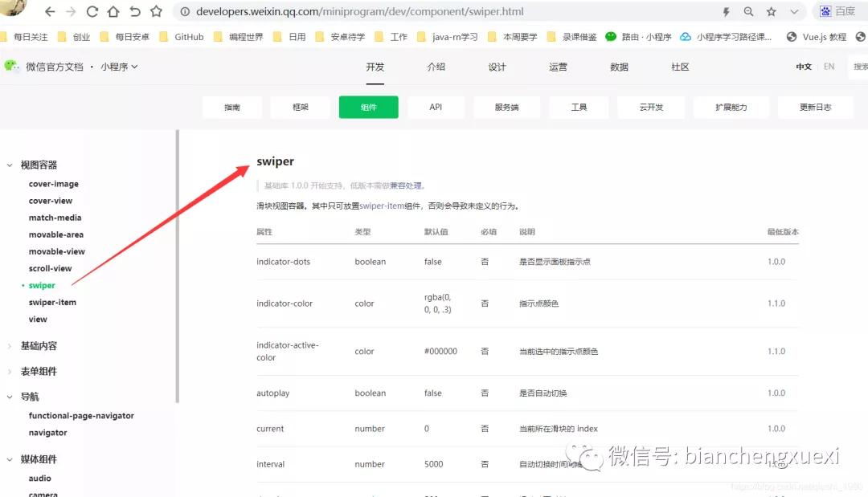The image size is (868, 497).
Task: Click the 更新日志 navigation button
Action: 815,106
